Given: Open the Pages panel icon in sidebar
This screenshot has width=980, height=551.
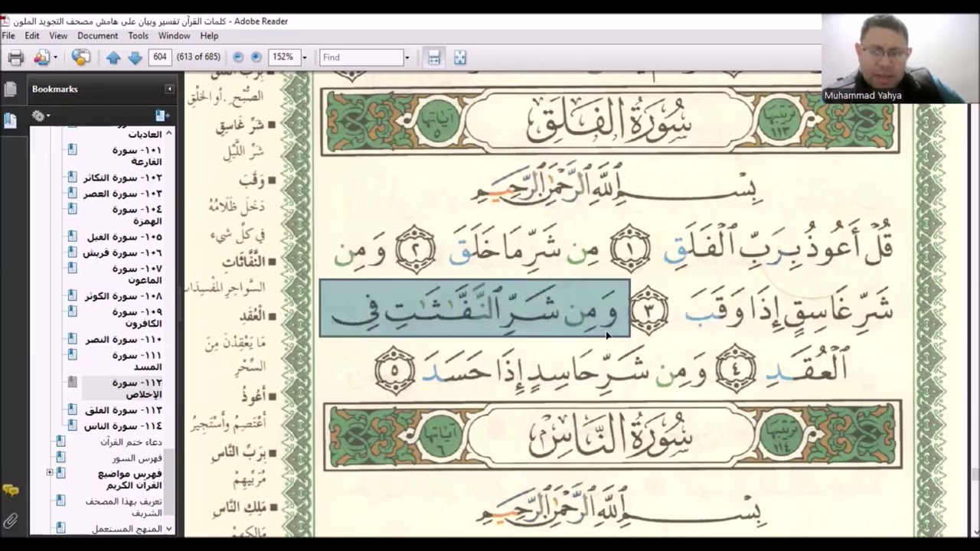Looking at the screenshot, I should click(11, 90).
